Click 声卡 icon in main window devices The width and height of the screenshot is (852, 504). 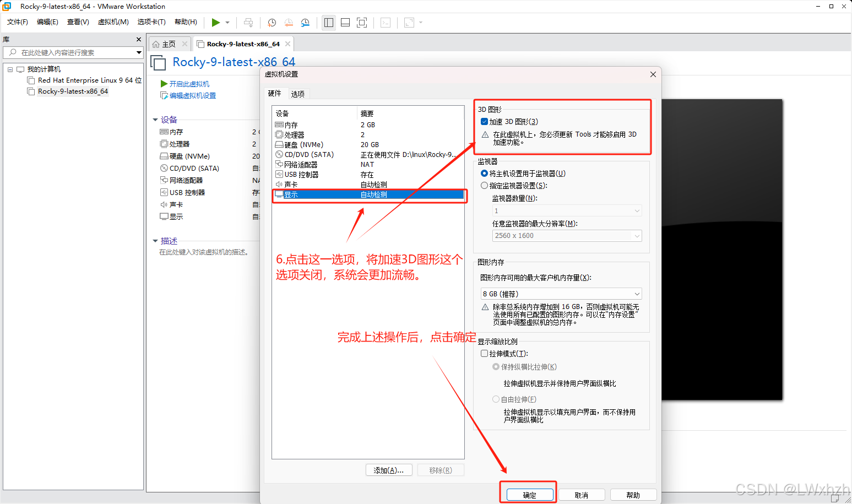(164, 204)
